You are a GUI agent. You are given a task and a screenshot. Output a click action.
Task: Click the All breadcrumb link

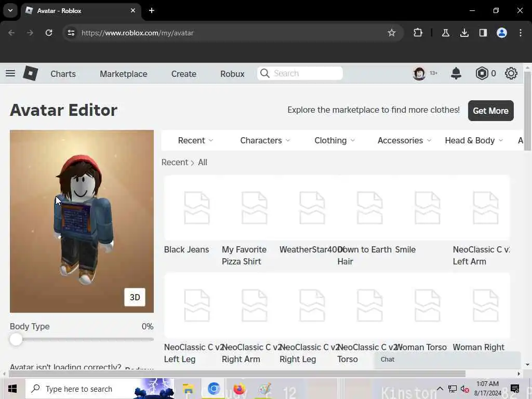click(203, 162)
